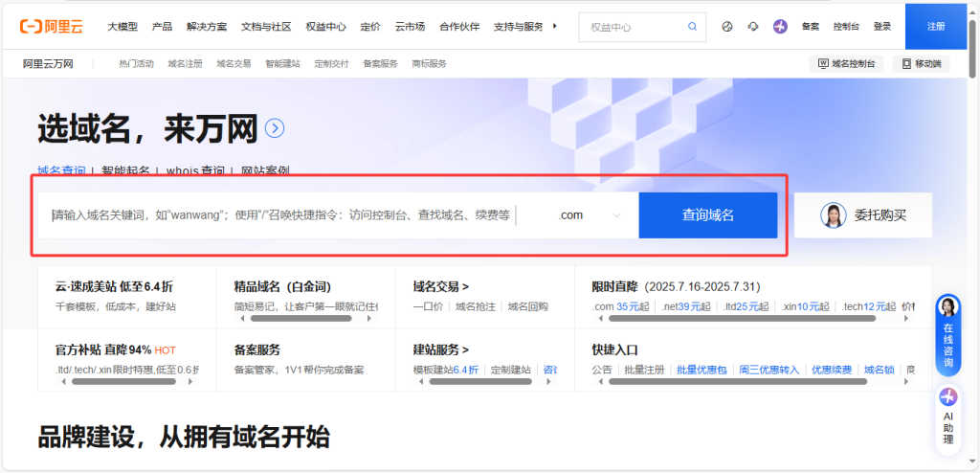980x473 pixels.
Task: Open the globe language icon in the header
Action: coord(727,27)
